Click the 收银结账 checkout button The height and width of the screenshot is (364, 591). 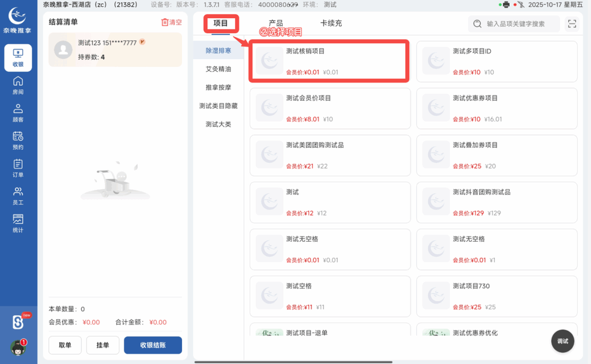[x=152, y=345]
